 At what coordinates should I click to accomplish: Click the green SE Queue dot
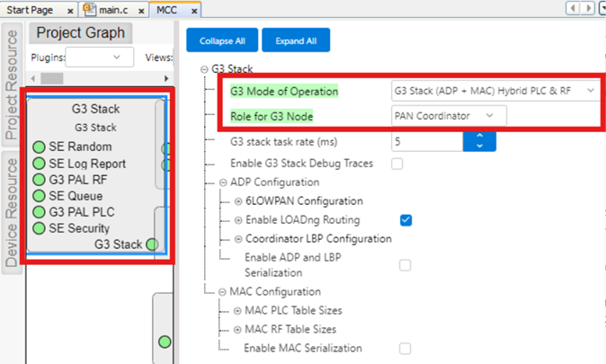pyautogui.click(x=39, y=195)
